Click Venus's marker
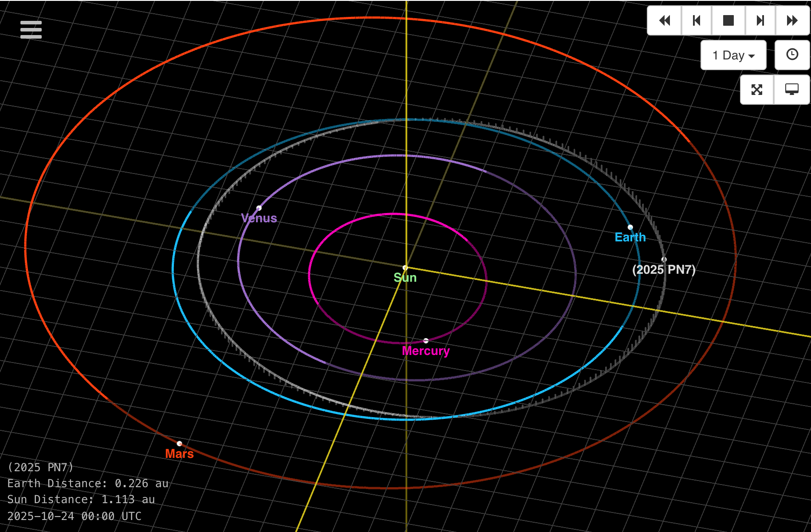 coord(259,208)
